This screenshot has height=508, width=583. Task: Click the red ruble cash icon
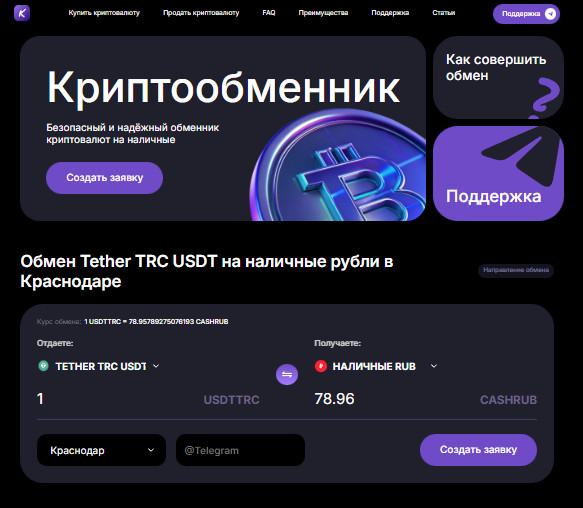[321, 366]
